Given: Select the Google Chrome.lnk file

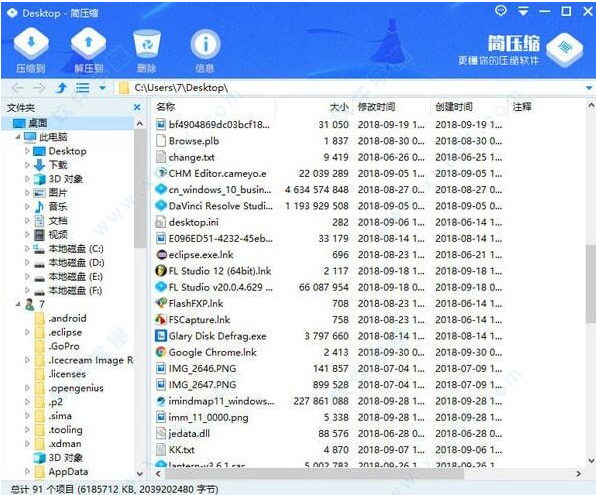Looking at the screenshot, I should [x=212, y=352].
